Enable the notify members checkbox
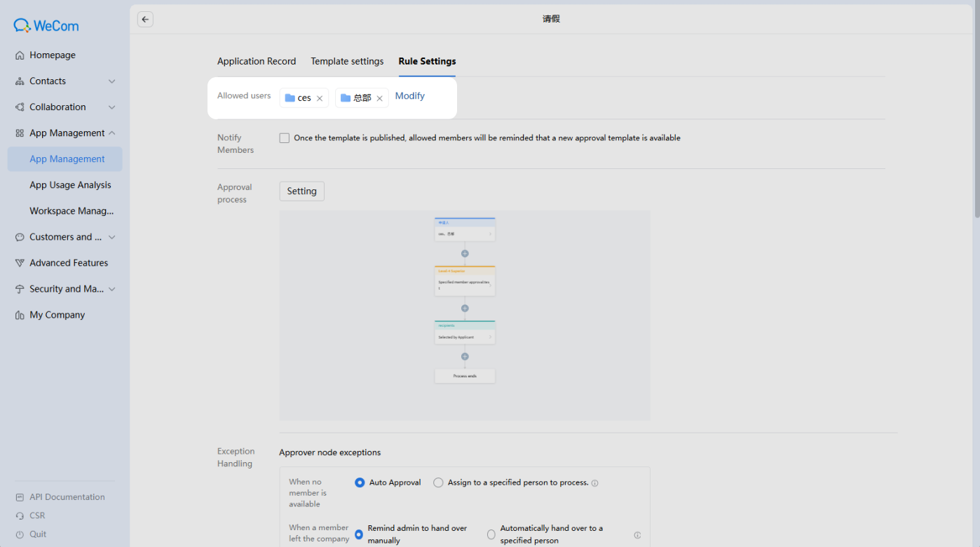 pos(285,138)
